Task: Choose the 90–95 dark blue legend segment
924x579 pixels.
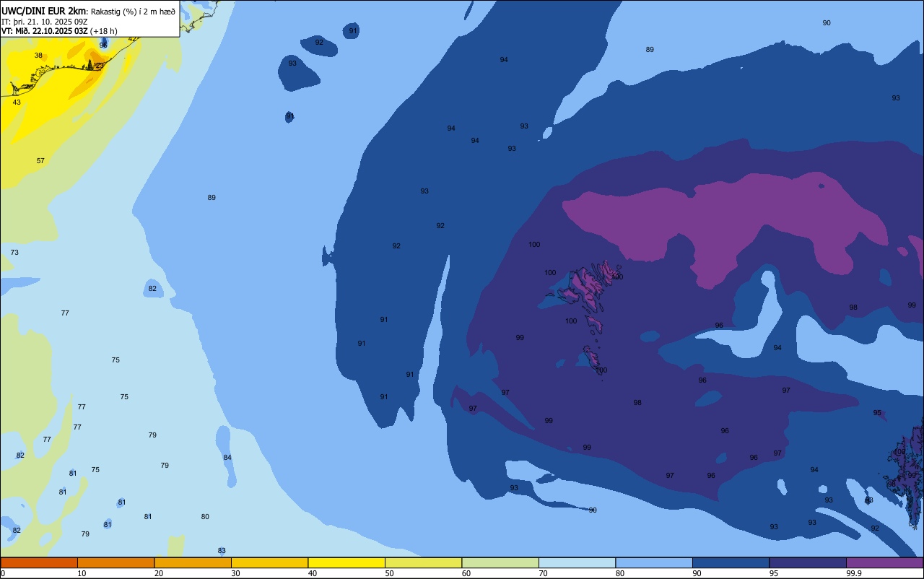Action: [x=731, y=562]
